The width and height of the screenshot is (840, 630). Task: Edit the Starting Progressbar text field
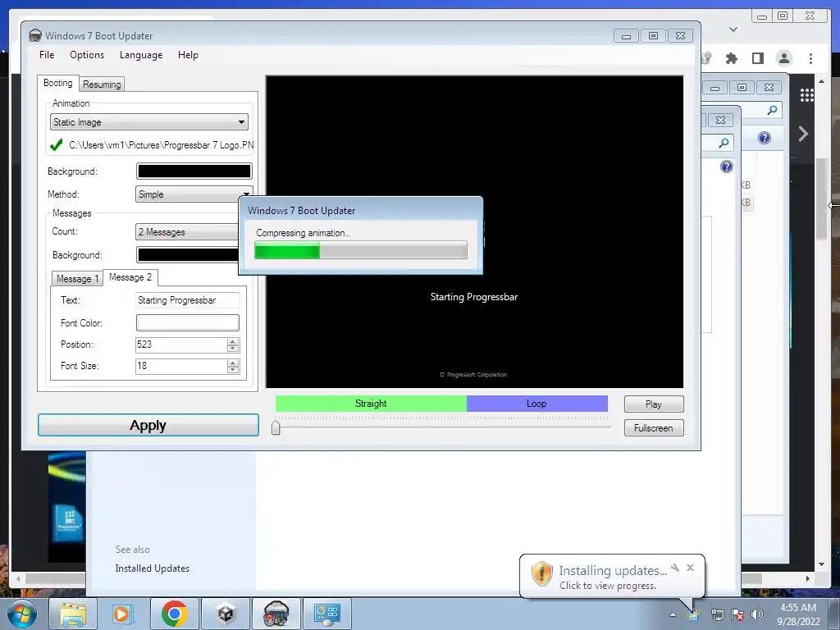click(x=188, y=300)
